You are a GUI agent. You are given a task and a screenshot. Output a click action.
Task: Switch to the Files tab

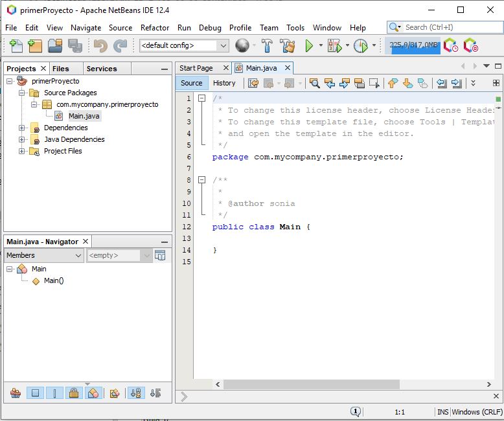[x=61, y=69]
